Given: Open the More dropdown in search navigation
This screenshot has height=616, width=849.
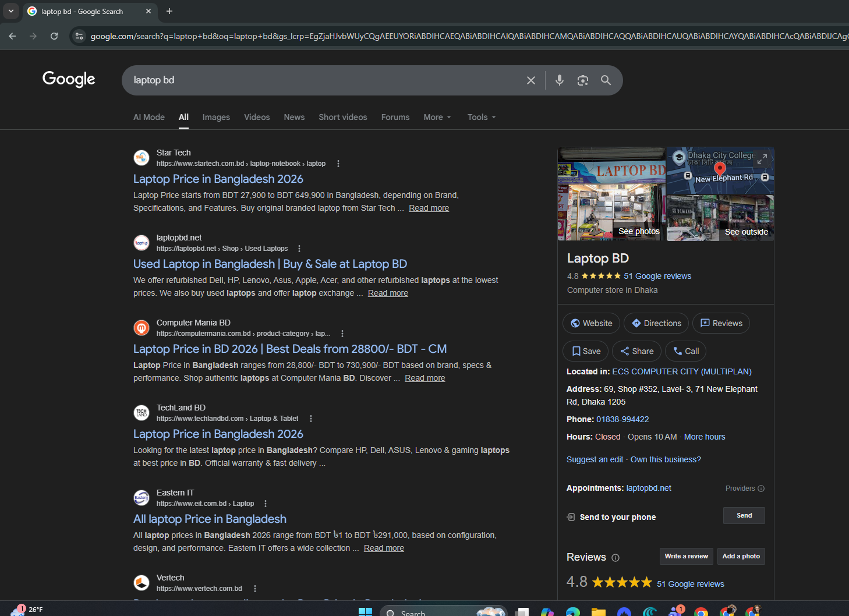Looking at the screenshot, I should [x=437, y=117].
